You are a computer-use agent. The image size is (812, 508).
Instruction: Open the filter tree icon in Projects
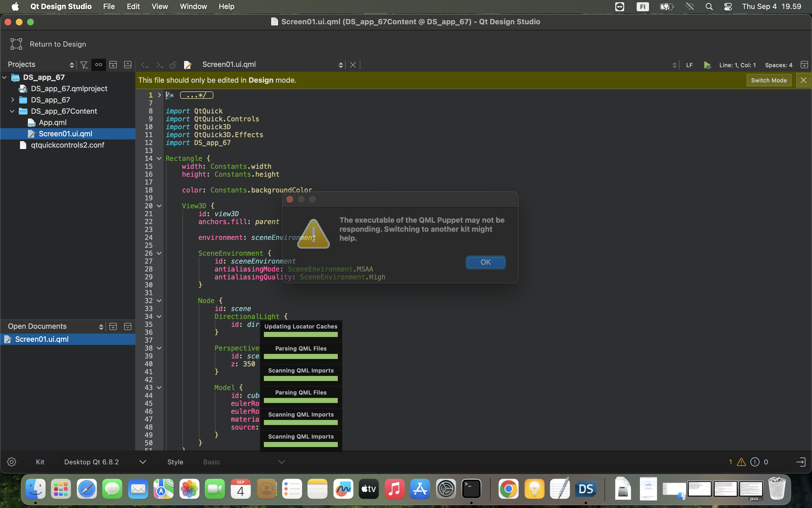pos(84,65)
